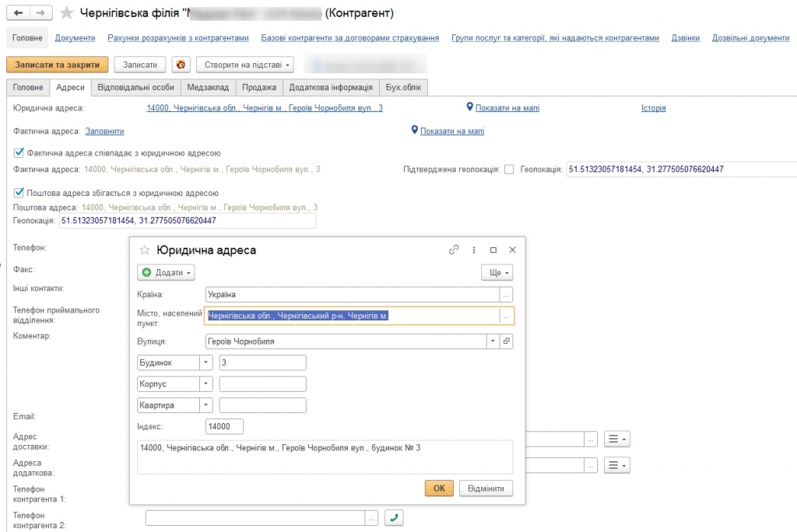Add the contractor page to favorites with the star
The image size is (797, 532).
[x=68, y=13]
